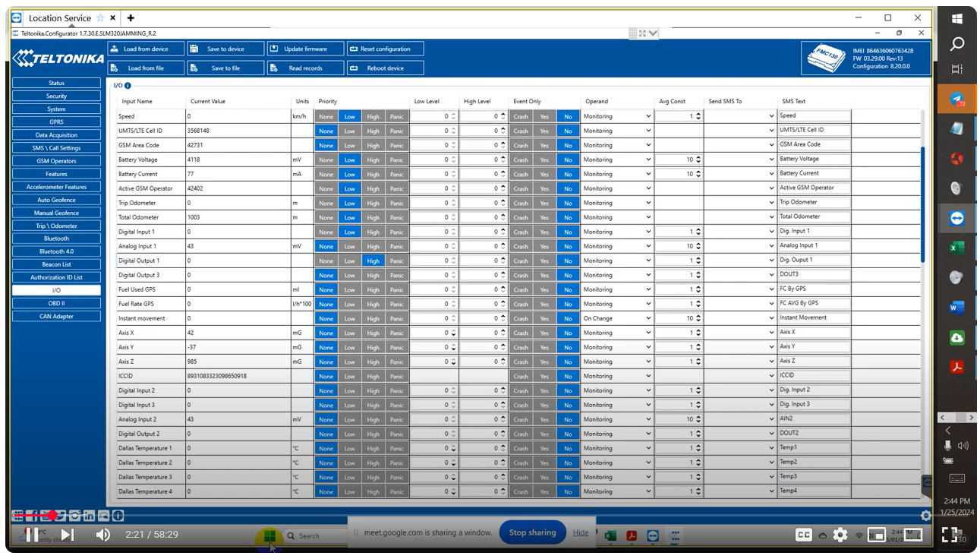The image size is (980, 559).
Task: Click search magnifier in side taskbar
Action: click(957, 44)
